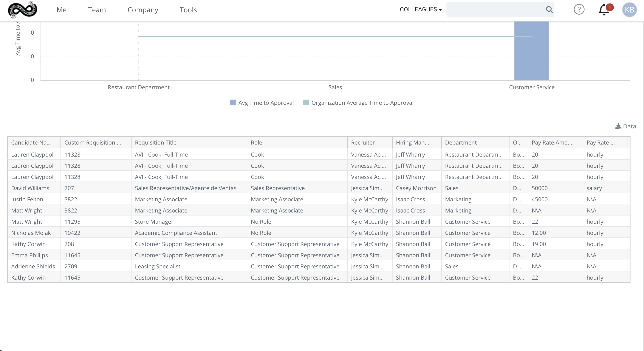Click the Sales axis label in chart

tap(335, 87)
